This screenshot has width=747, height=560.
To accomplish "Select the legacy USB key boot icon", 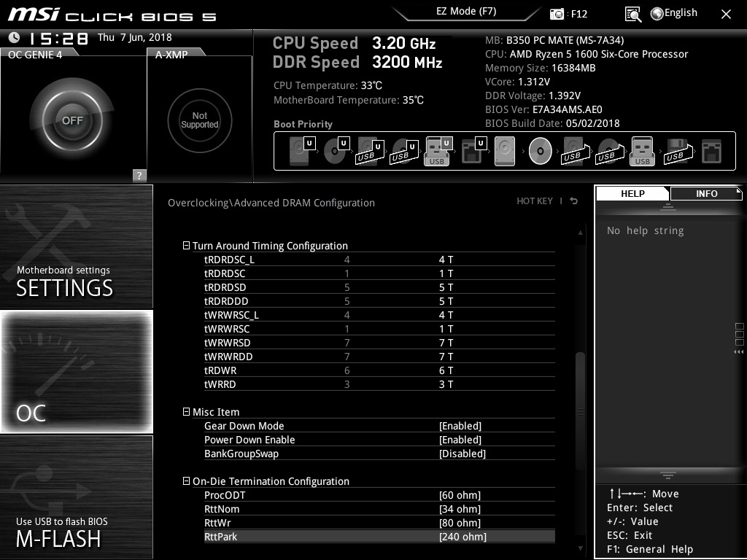I will (x=642, y=152).
